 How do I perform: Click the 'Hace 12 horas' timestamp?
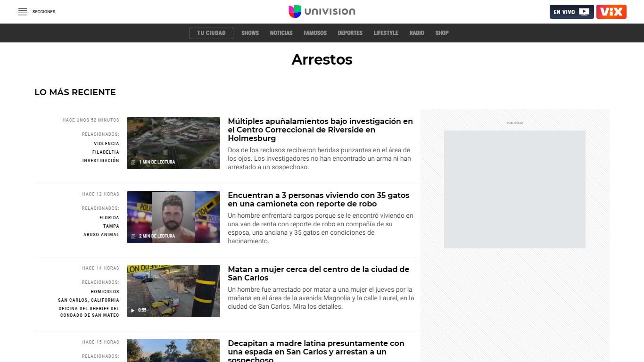101,194
